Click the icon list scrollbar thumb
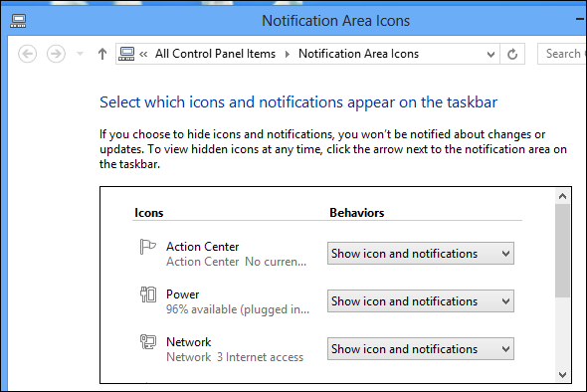The height and width of the screenshot is (392, 587). pyautogui.click(x=562, y=251)
